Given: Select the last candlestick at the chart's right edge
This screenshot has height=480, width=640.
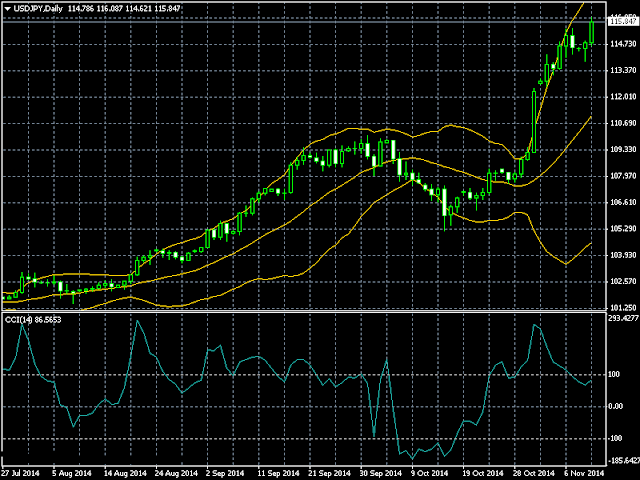Looking at the screenshot, I should click(x=591, y=32).
